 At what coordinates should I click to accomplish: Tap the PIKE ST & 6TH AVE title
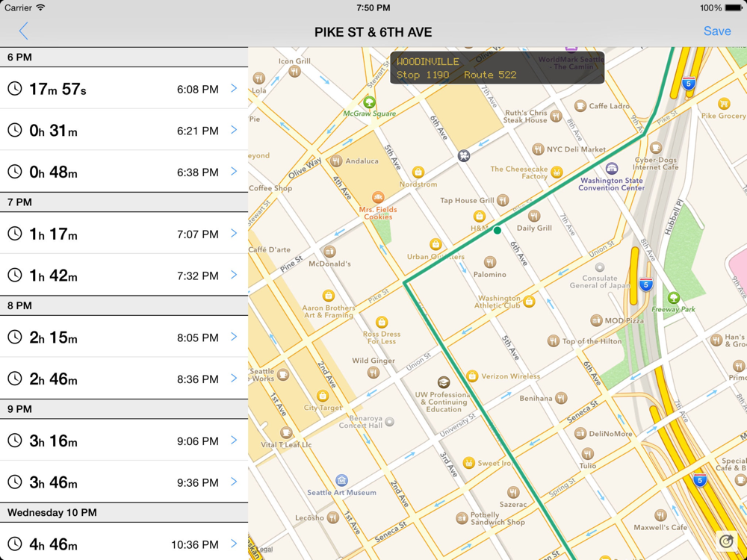point(373,32)
